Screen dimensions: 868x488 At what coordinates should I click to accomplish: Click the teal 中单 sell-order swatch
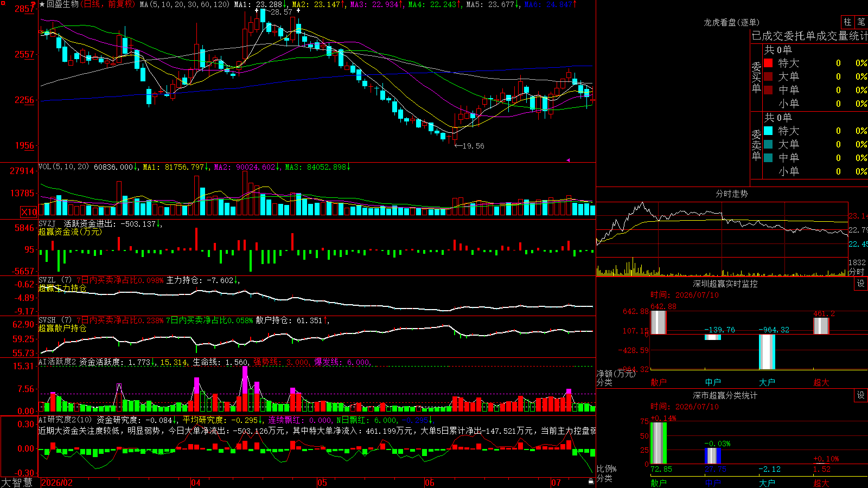(768, 158)
